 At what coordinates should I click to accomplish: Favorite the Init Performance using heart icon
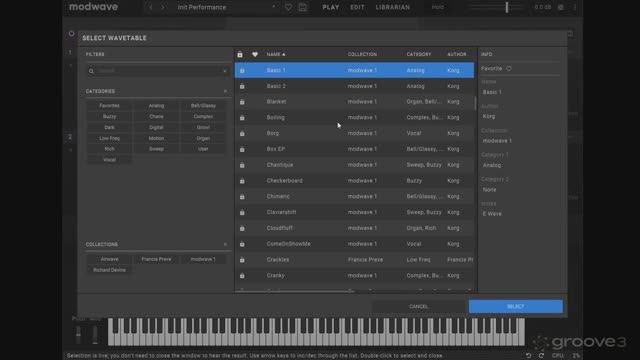[288, 7]
